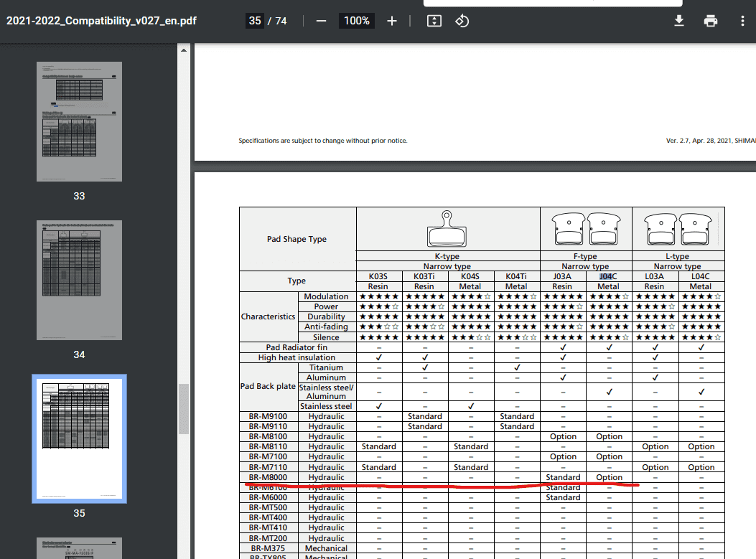Click the BR-M8000 row label

pos(268,478)
